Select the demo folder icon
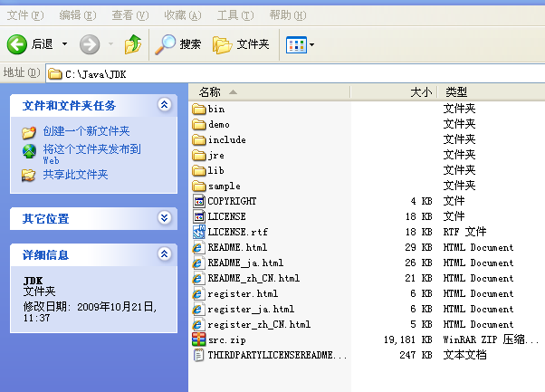This screenshot has width=545, height=392. point(199,124)
